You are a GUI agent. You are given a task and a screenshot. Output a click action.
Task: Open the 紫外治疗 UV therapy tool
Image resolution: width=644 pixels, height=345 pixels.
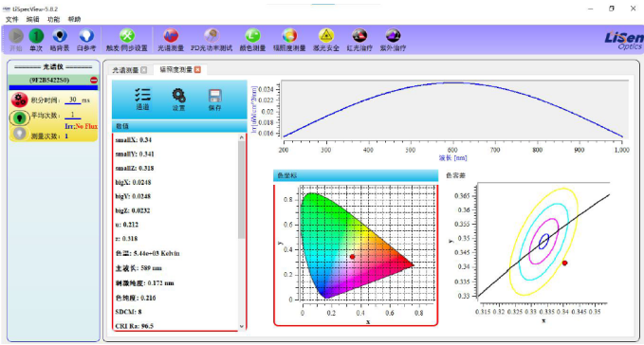pyautogui.click(x=393, y=36)
